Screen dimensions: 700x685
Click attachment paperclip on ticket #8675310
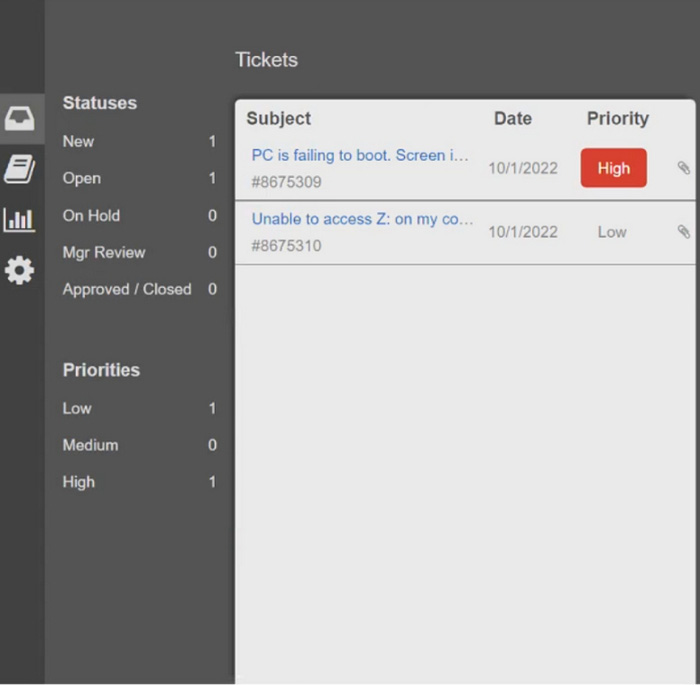pyautogui.click(x=683, y=232)
